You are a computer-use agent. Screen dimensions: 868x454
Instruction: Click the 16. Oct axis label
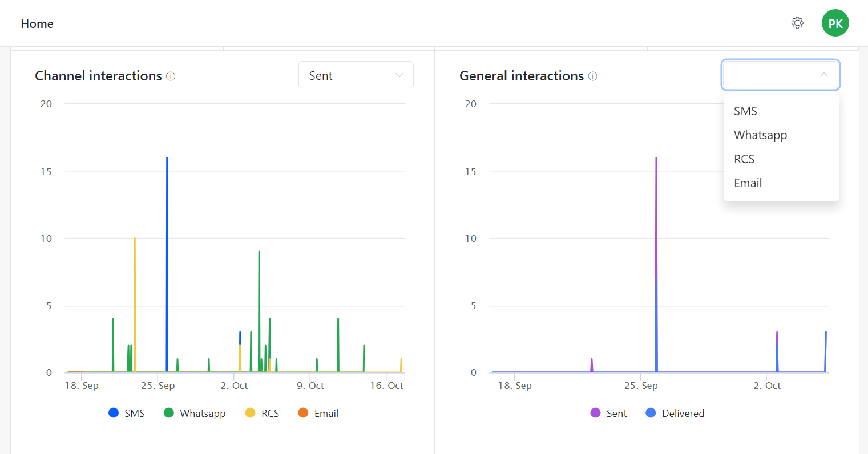(387, 386)
